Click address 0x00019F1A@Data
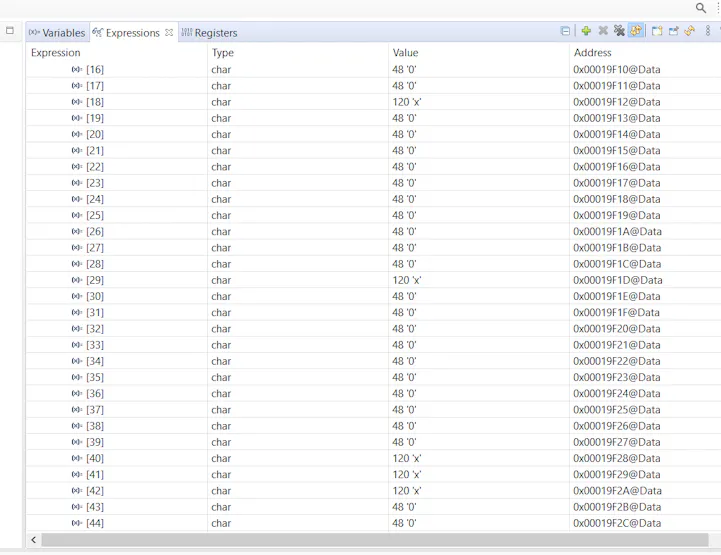This screenshot has height=555, width=721. (617, 231)
